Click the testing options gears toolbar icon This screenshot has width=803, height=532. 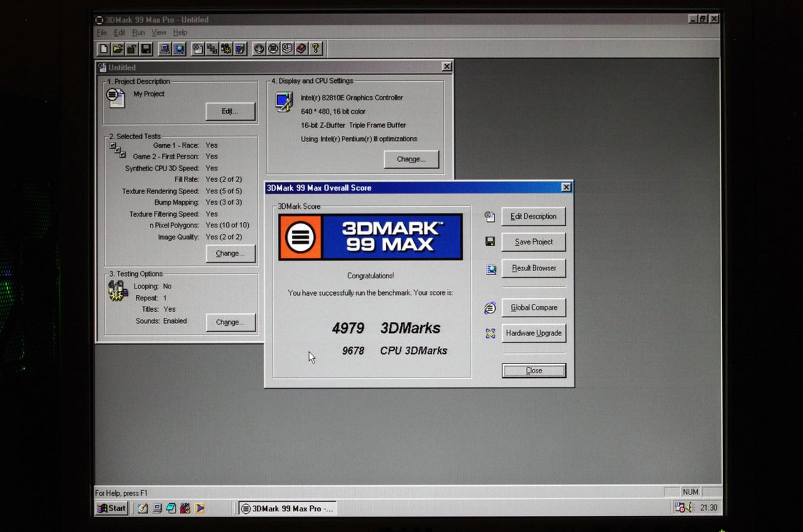pos(226,49)
